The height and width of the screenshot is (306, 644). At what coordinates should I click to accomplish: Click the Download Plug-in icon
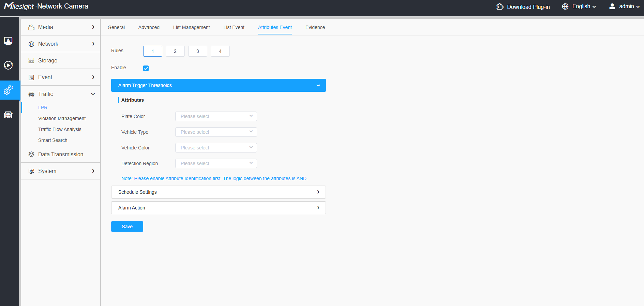click(x=500, y=6)
